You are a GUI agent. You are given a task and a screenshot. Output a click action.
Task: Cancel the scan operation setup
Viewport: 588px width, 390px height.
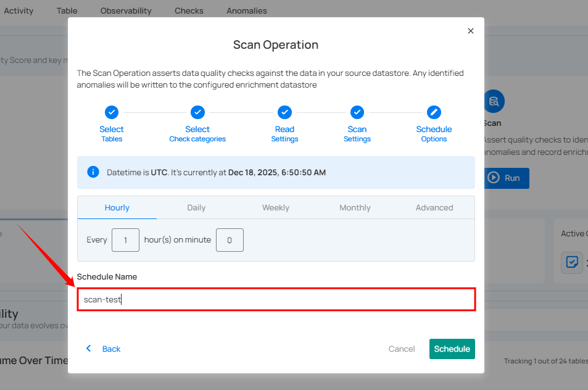(402, 349)
